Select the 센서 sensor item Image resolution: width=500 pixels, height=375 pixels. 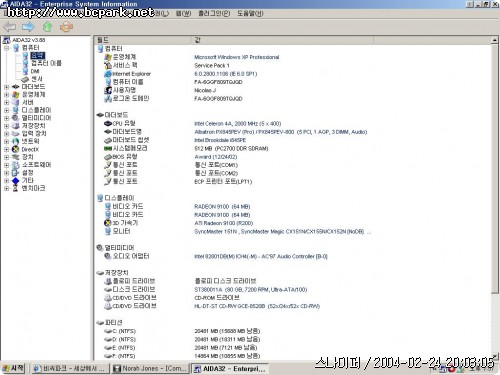pos(37,79)
